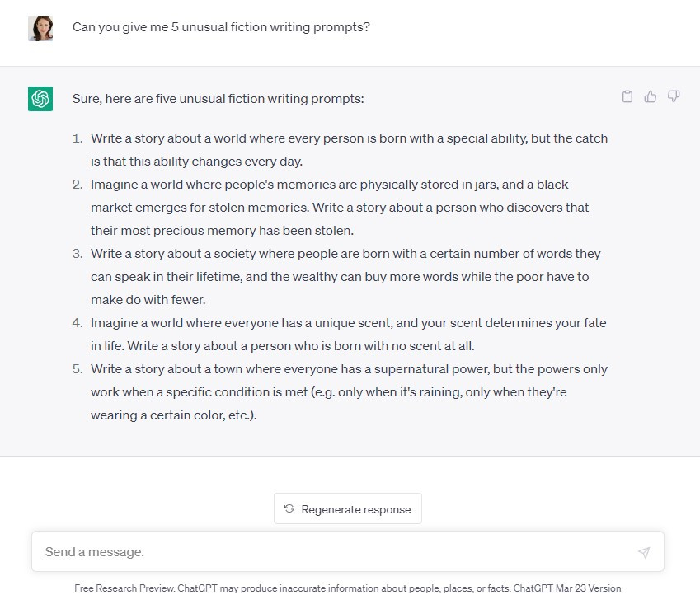The image size is (700, 609).
Task: Click the third prompt about limited words
Action: (x=345, y=277)
